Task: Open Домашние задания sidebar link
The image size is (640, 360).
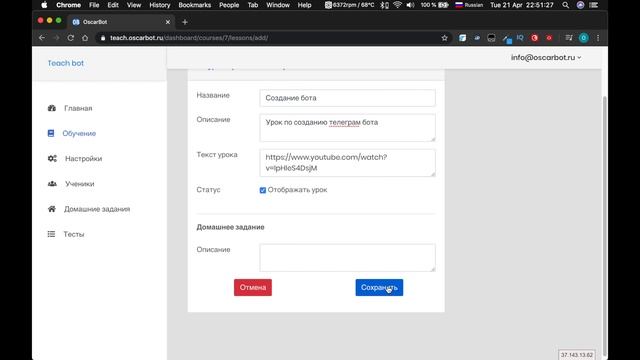Action: click(x=97, y=209)
